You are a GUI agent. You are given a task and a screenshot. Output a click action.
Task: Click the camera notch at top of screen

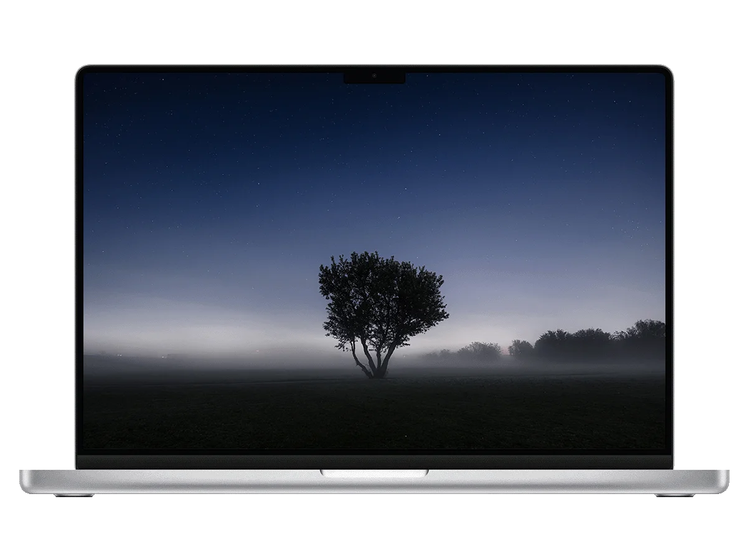374,78
